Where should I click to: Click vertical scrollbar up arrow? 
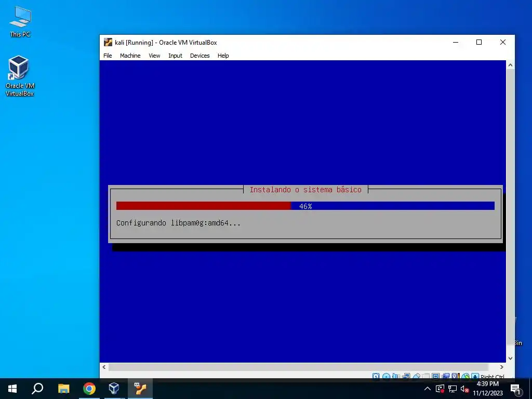coord(510,65)
